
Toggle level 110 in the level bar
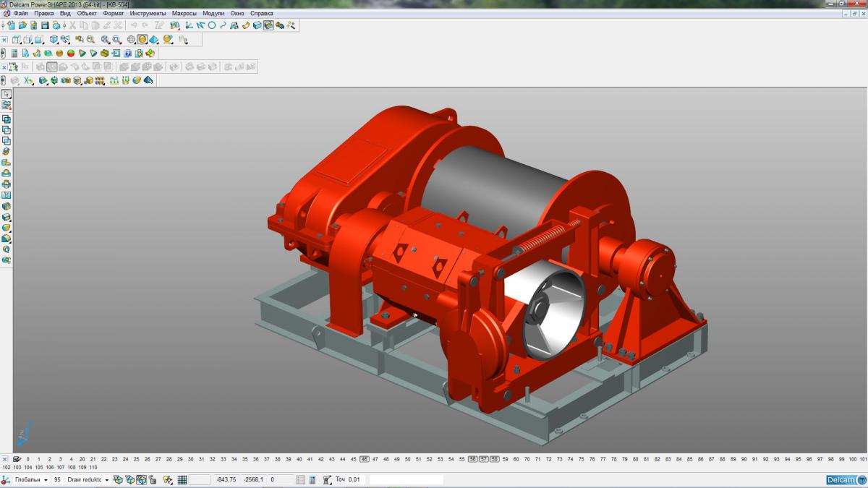click(93, 467)
